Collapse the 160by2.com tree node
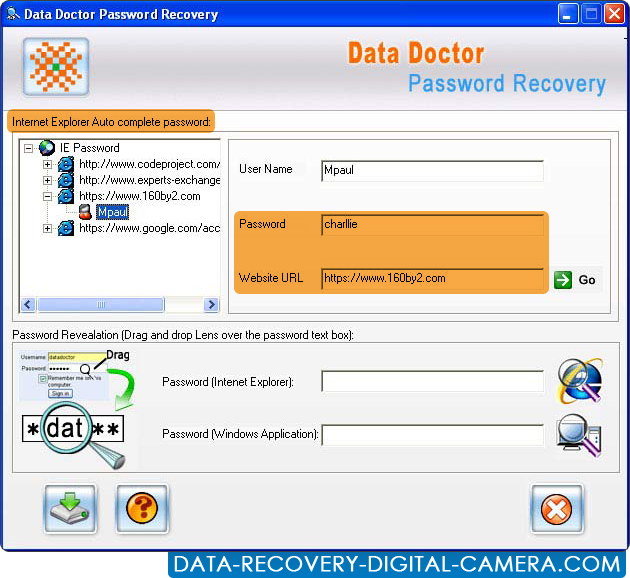This screenshot has width=630, height=578. [47, 196]
